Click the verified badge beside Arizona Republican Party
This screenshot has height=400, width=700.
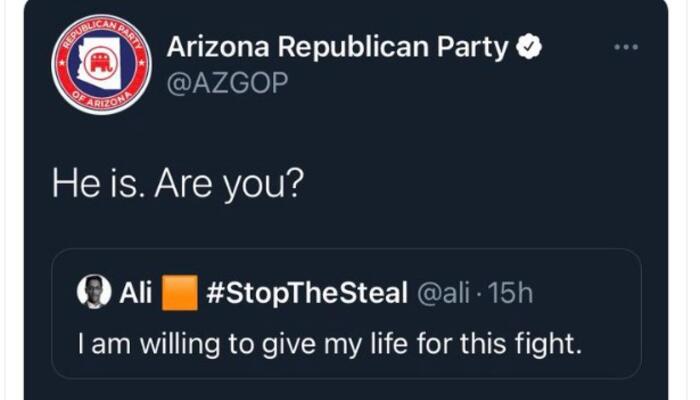tap(529, 46)
